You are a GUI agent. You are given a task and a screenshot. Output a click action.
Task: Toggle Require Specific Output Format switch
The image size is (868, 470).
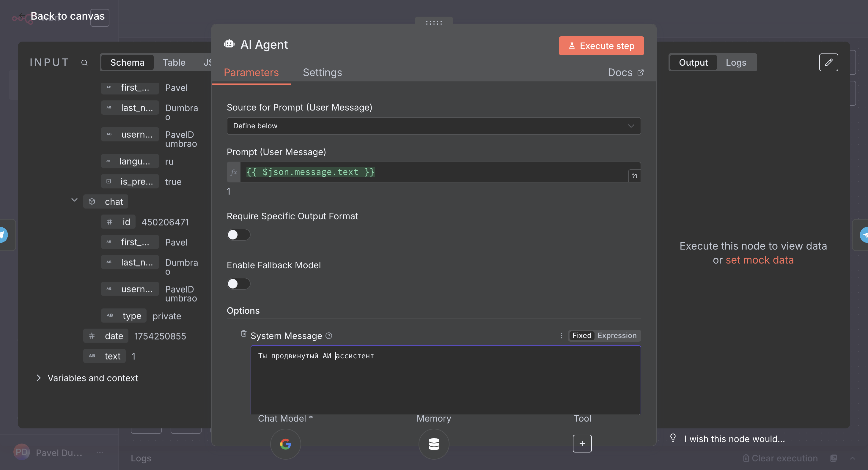238,235
